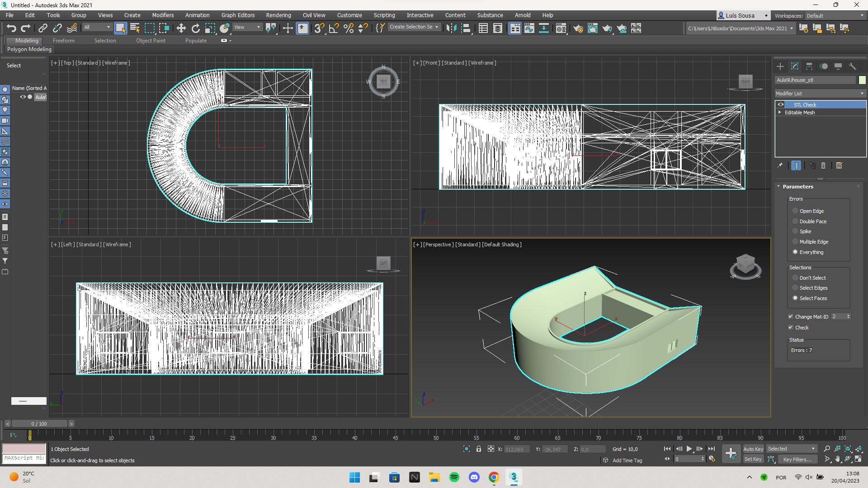Open the Motion command panel tab
This screenshot has height=488, width=868.
coord(824,66)
